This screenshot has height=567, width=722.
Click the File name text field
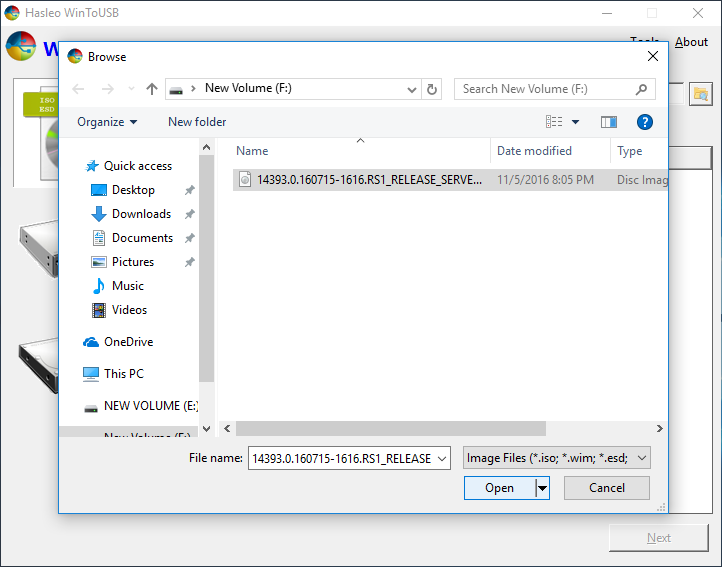[x=342, y=458]
